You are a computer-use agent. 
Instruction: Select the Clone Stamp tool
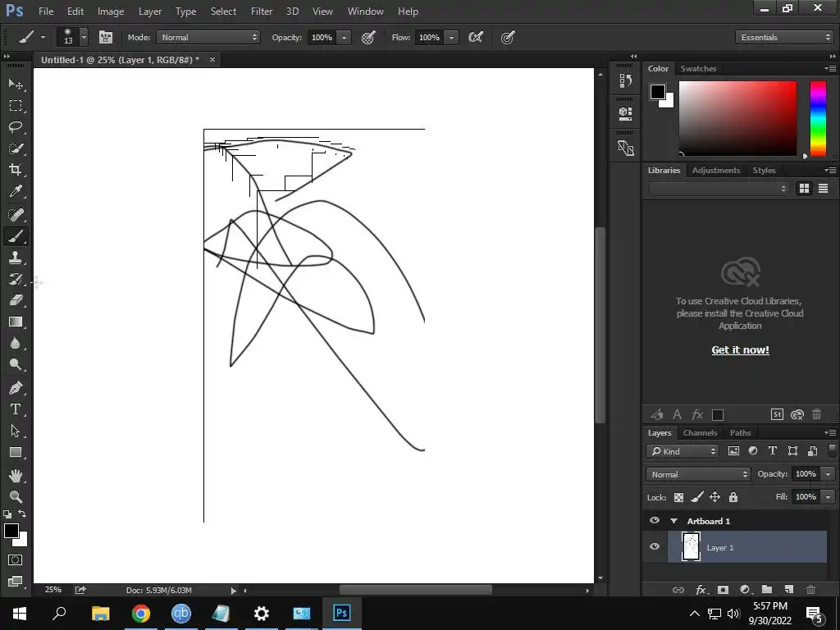coord(16,258)
